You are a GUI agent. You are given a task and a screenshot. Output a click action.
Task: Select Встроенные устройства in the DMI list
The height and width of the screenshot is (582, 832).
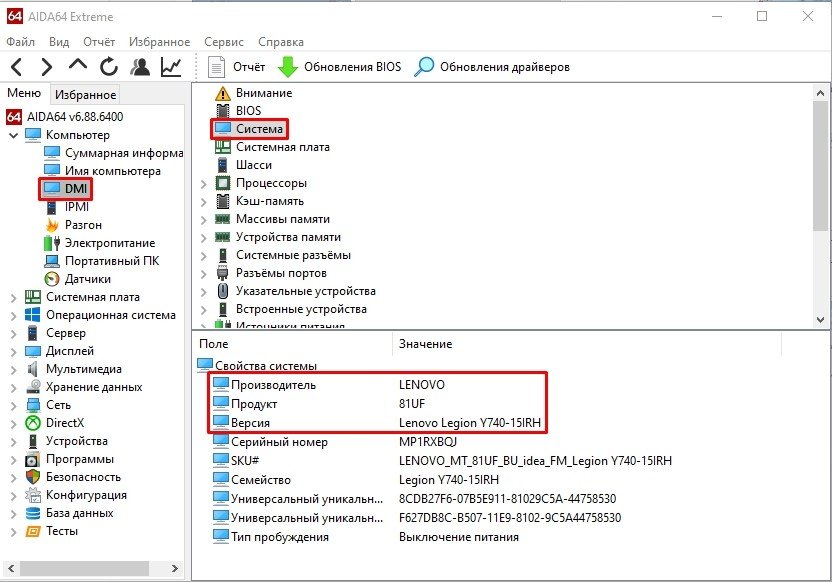pos(291,309)
